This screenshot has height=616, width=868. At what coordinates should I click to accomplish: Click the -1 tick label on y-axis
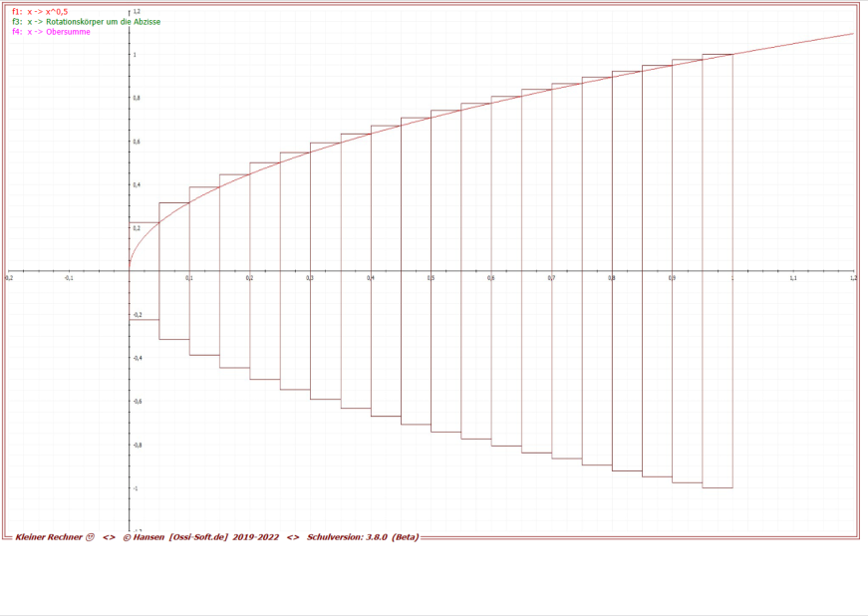(136, 488)
